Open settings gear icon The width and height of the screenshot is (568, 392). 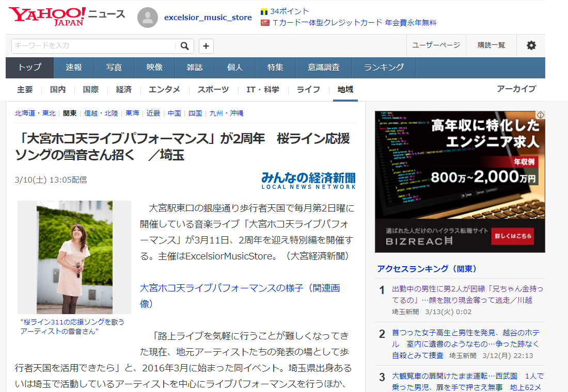(x=531, y=45)
